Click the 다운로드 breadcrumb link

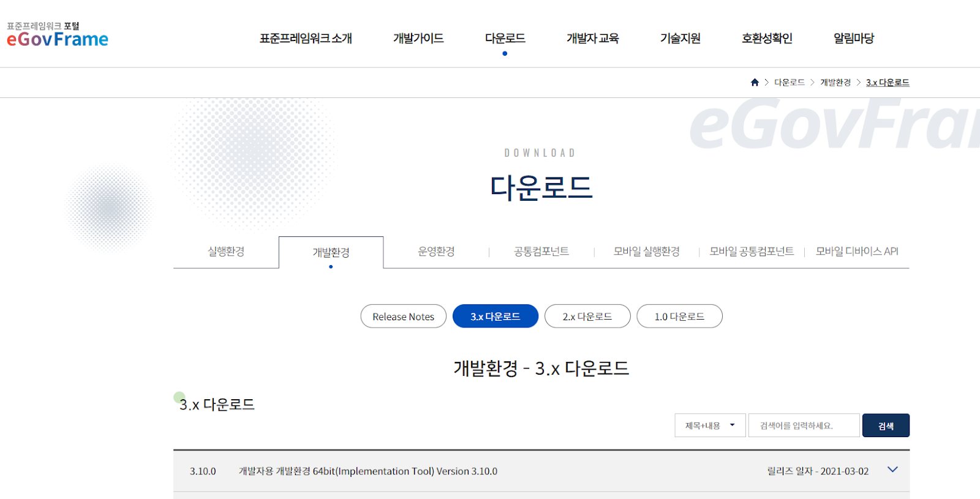(x=790, y=82)
